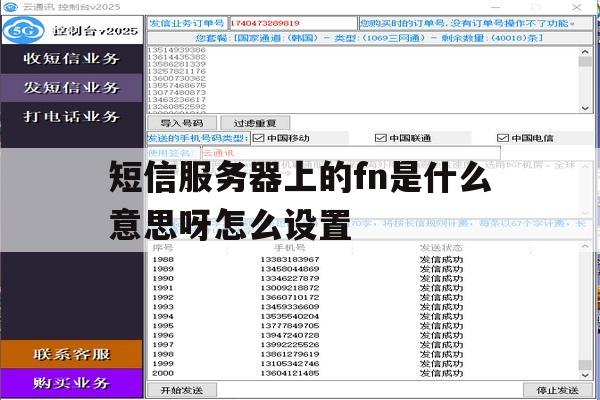This screenshot has width=600, height=400.
Task: Click the 发送状态 column header
Action: [441, 248]
